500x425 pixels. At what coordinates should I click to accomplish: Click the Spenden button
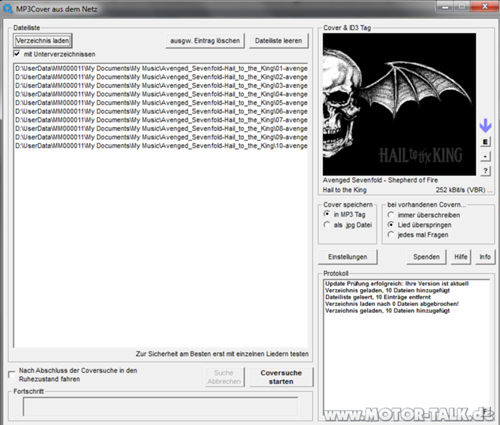point(426,257)
